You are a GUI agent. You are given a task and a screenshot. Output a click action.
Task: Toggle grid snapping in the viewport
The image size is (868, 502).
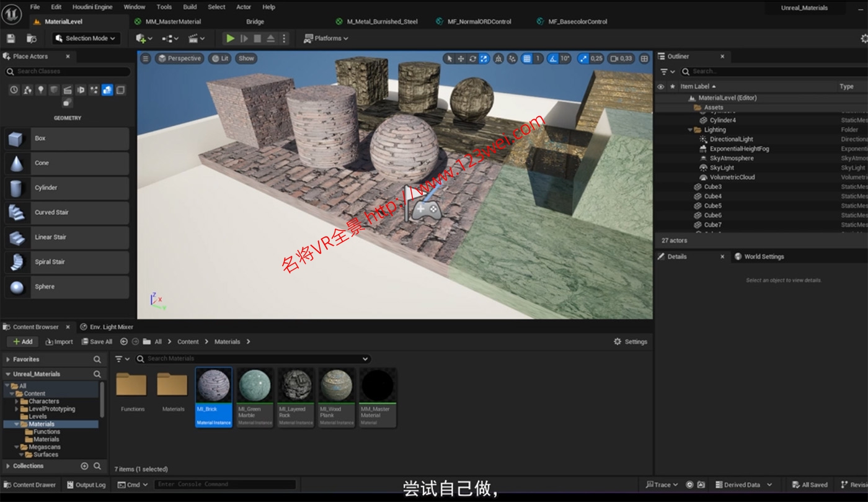528,58
